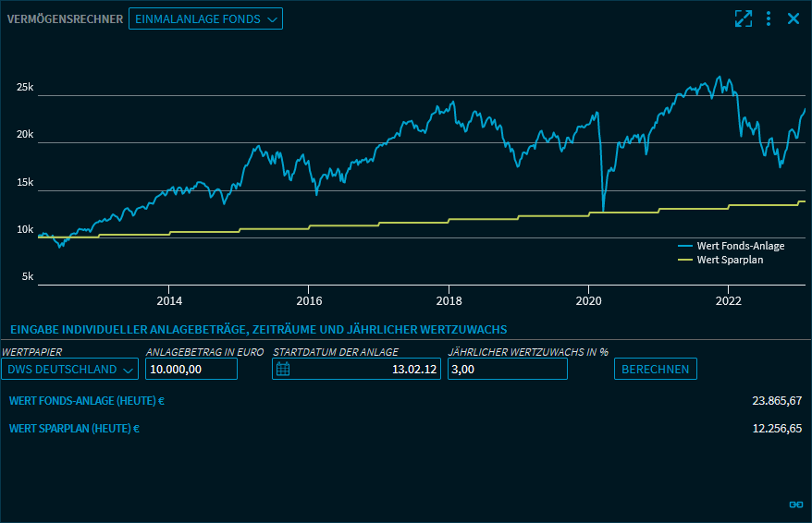The height and width of the screenshot is (523, 812).
Task: Open the calendar picker for Startdatum
Action: coord(283,370)
